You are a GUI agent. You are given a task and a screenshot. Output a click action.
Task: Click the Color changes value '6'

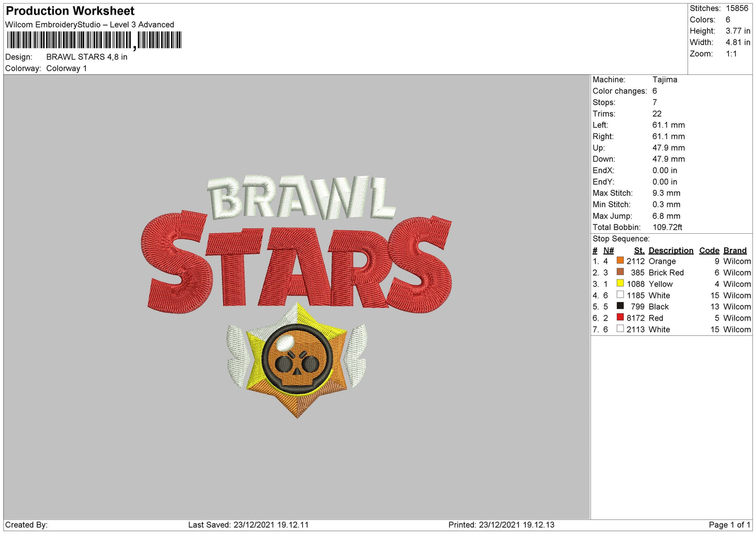click(x=655, y=91)
